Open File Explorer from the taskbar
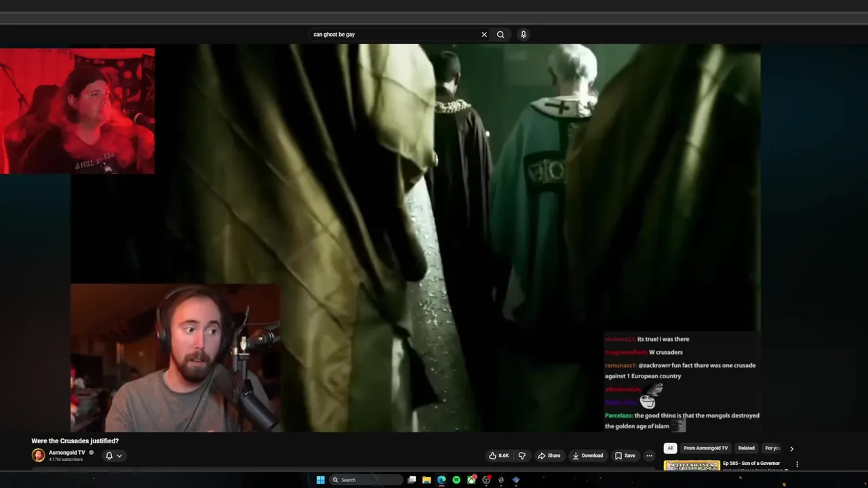Viewport: 868px width, 488px height. (x=427, y=480)
